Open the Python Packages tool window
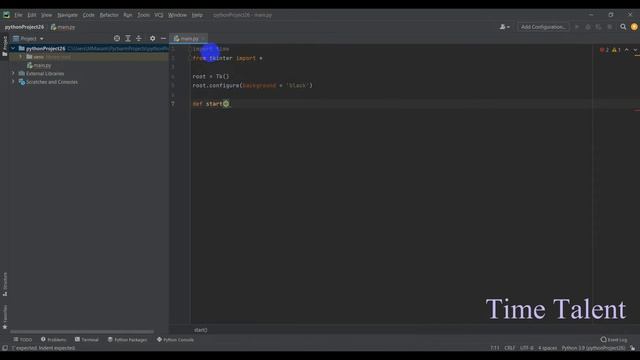This screenshot has width=640, height=360. coord(127,340)
